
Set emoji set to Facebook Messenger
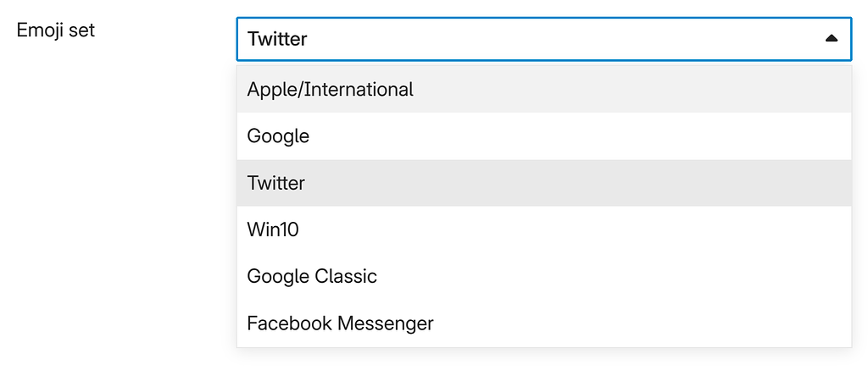point(340,323)
